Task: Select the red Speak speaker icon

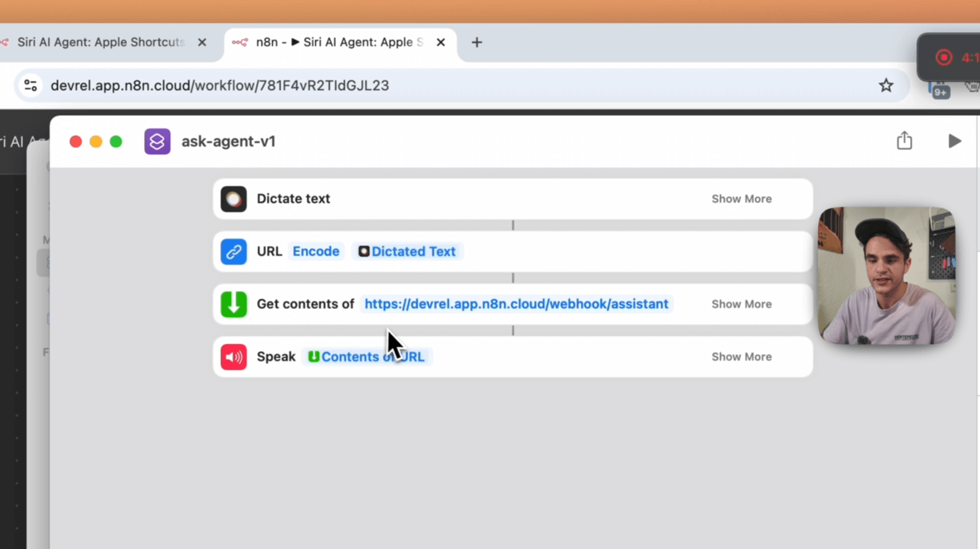Action: (x=234, y=357)
